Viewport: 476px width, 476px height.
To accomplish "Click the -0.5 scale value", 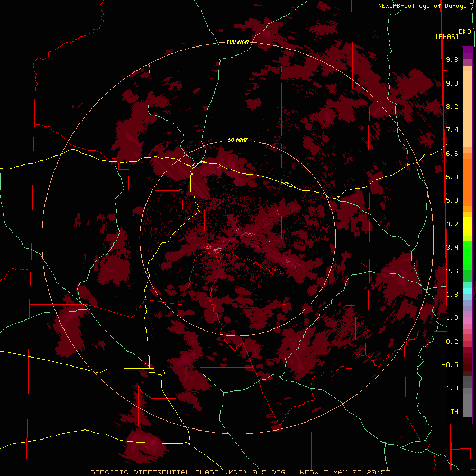I will click(x=450, y=365).
